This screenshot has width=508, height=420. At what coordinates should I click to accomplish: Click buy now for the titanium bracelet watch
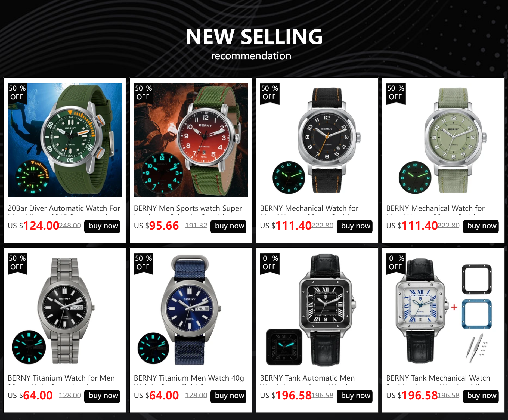[x=102, y=396]
